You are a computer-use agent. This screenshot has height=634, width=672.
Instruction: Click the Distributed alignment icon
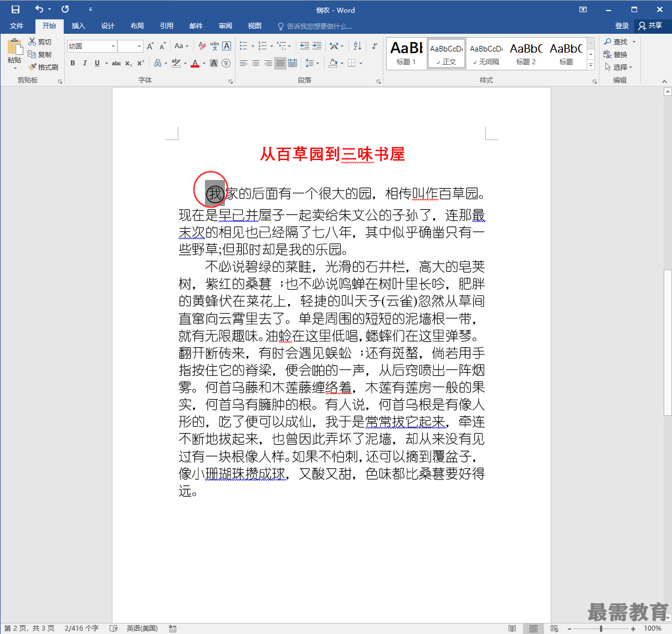point(293,63)
